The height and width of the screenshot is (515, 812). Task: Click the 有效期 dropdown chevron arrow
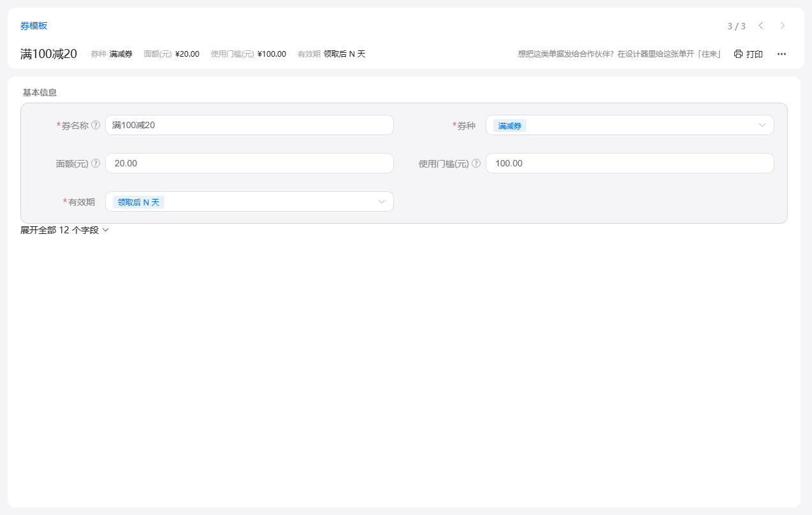[x=382, y=201]
